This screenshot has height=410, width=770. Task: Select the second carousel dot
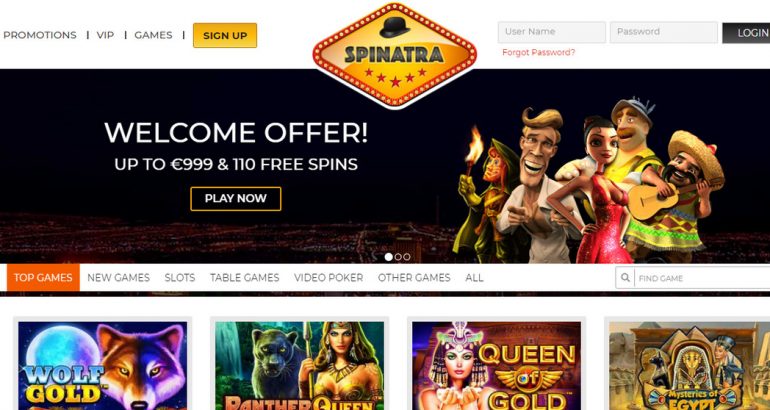(398, 257)
